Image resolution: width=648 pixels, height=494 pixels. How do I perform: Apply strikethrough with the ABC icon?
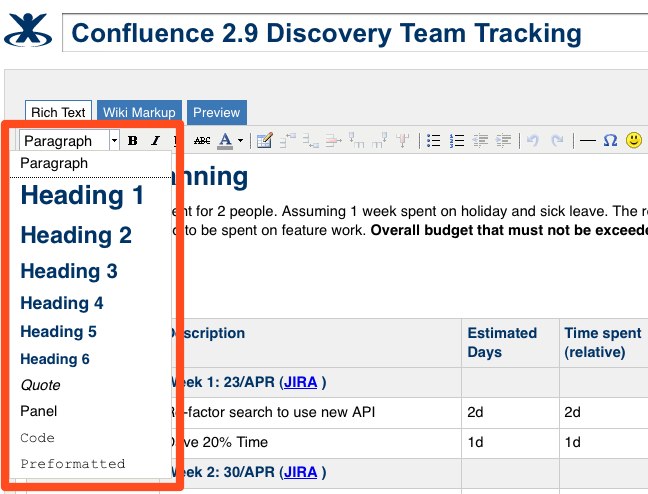[x=202, y=141]
